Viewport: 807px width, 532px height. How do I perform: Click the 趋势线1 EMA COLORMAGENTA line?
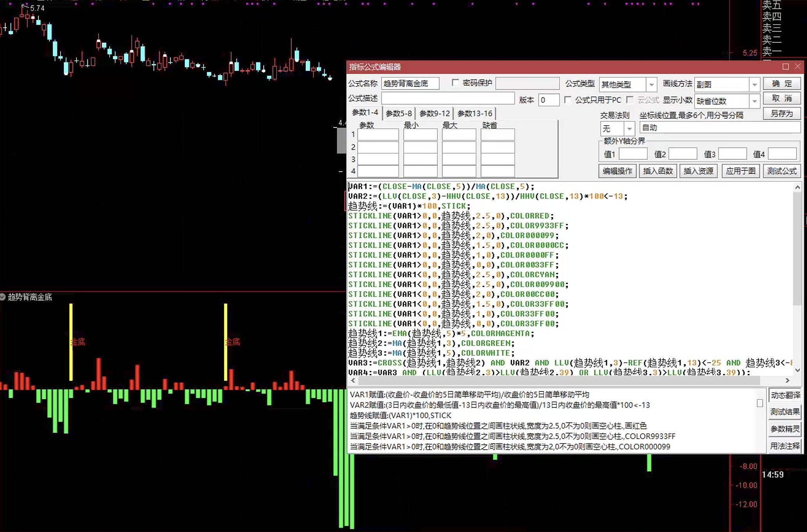click(x=441, y=333)
